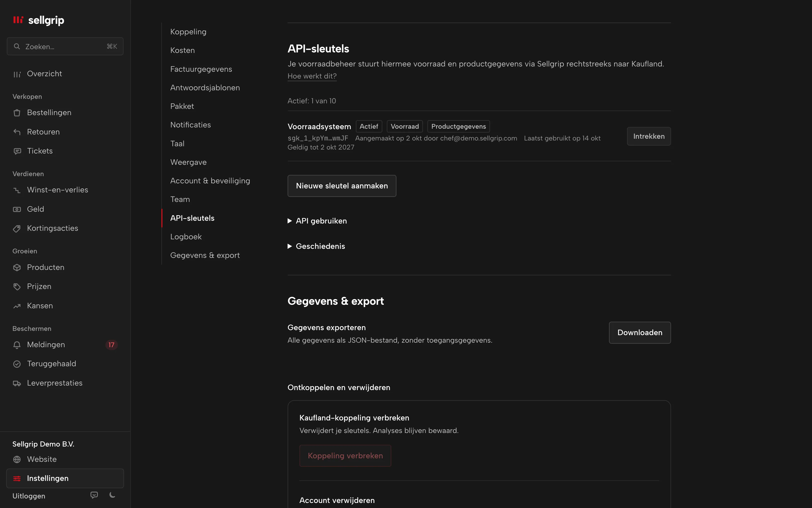Open Weergave settings
Image resolution: width=812 pixels, height=508 pixels.
(188, 162)
